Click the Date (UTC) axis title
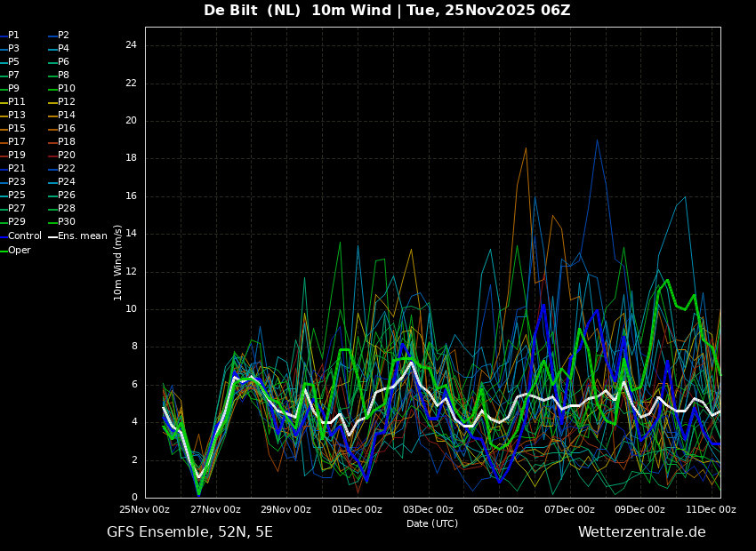This screenshot has width=756, height=551. pyautogui.click(x=432, y=523)
